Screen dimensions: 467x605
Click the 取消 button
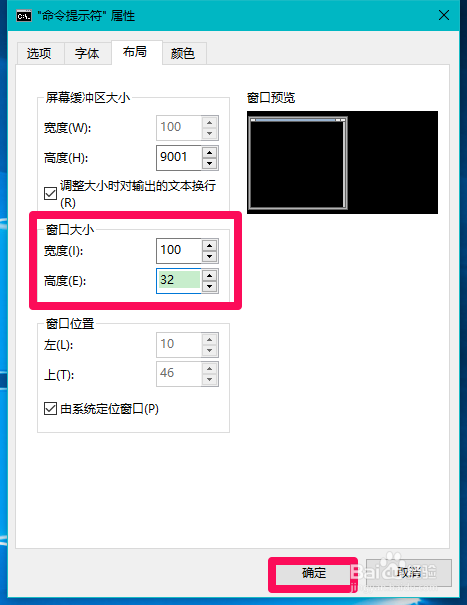click(409, 573)
